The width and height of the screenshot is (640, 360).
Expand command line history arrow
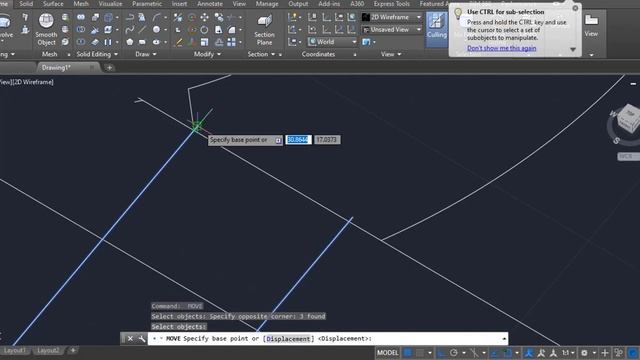click(504, 338)
